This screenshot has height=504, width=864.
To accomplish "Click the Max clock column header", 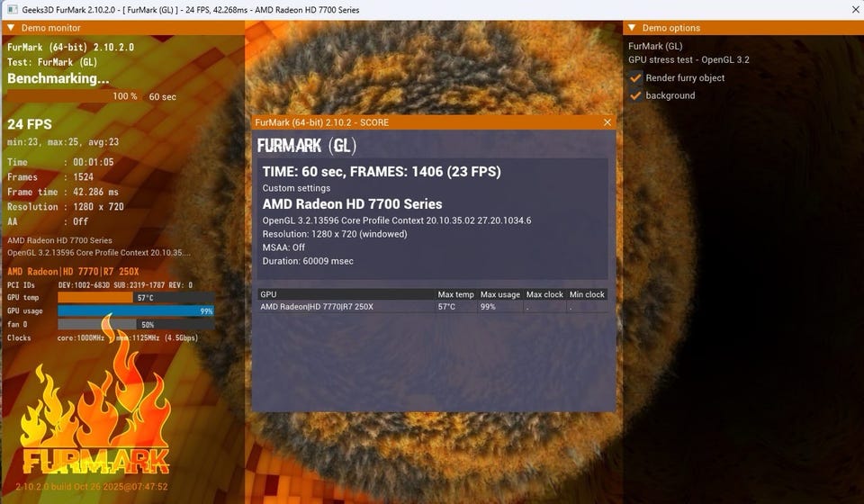I will tap(545, 294).
